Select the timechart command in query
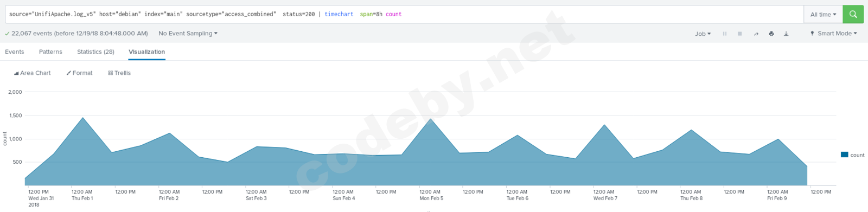Screen dimensions: 868x212 coord(339,15)
